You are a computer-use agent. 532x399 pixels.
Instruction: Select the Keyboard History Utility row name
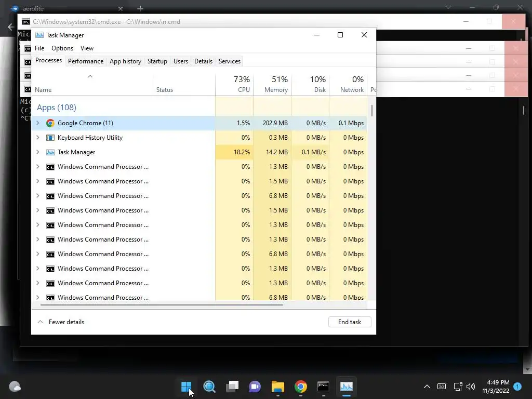click(x=90, y=138)
